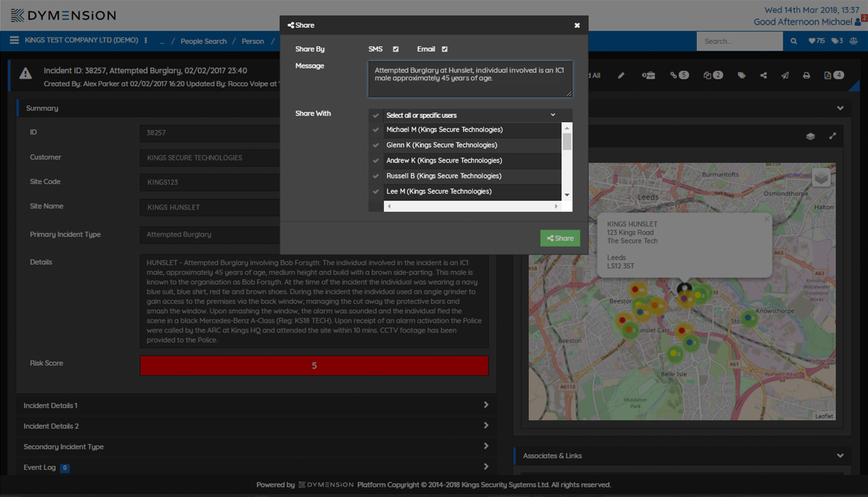Open copies icon with badge 2

pos(713,75)
